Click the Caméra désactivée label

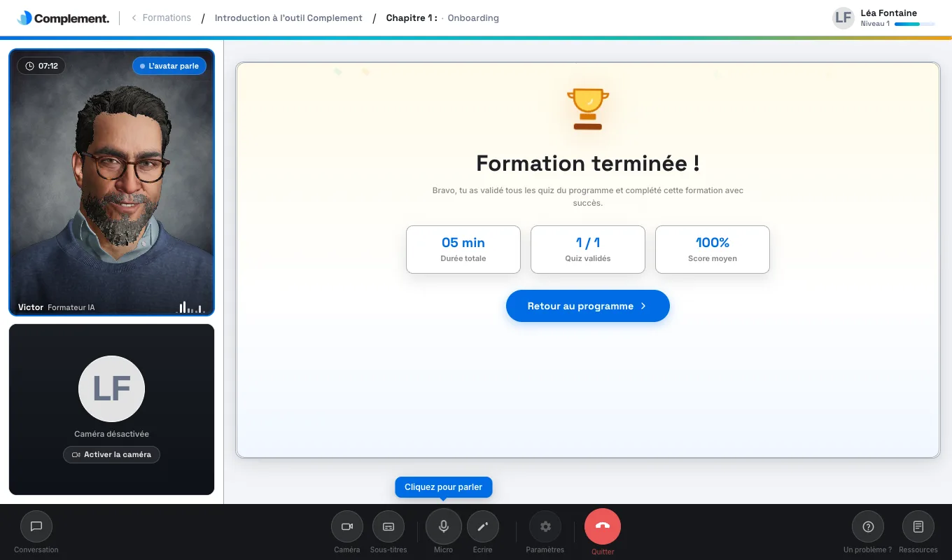[112, 434]
